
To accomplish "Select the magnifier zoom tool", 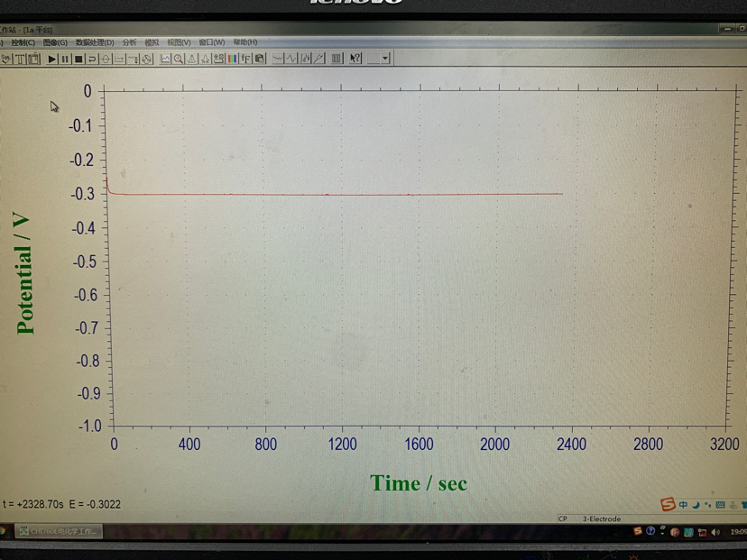I will click(x=179, y=59).
